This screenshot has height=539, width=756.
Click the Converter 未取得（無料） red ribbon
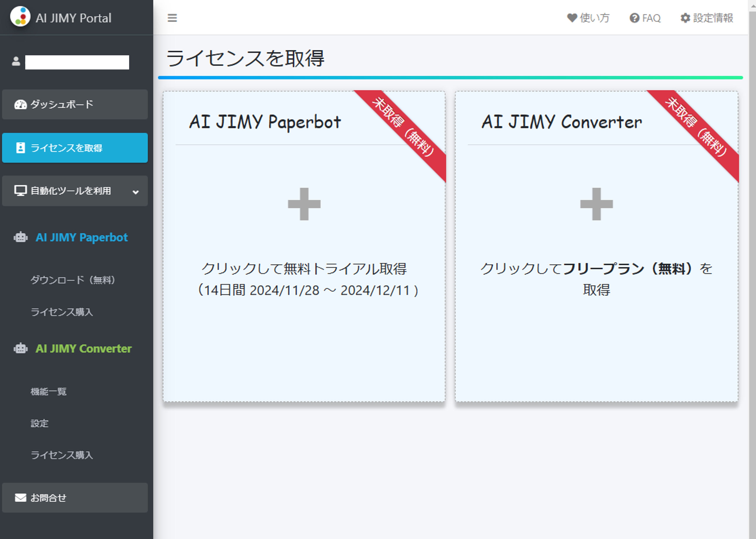[696, 127]
